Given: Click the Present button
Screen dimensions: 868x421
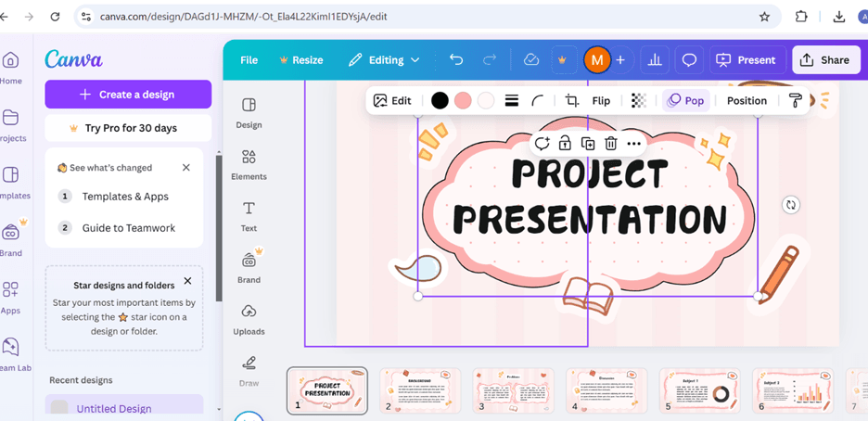Looking at the screenshot, I should (x=747, y=59).
